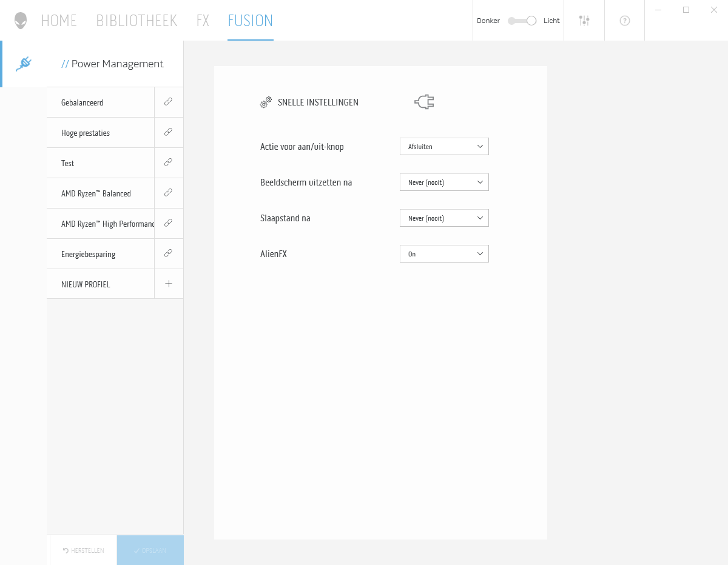Expand the Actie voor aan/uit-knop dropdown
This screenshot has width=728, height=565.
point(444,147)
